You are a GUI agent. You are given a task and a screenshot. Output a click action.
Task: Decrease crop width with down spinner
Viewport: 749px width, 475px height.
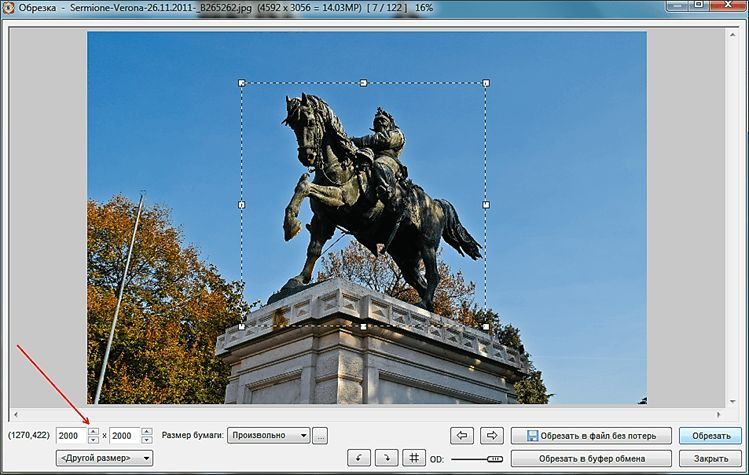point(94,440)
